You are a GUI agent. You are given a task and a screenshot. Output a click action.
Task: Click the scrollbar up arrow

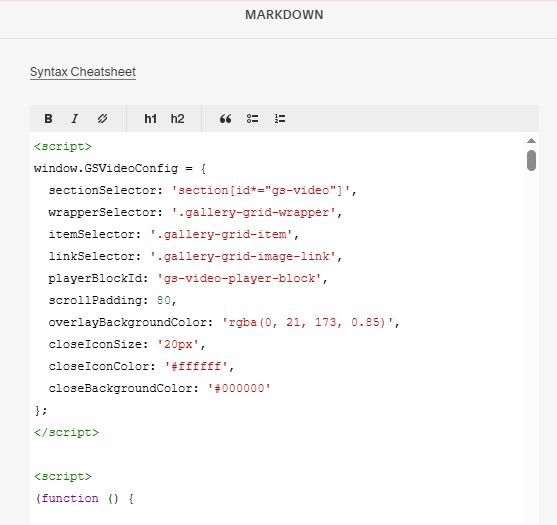531,141
